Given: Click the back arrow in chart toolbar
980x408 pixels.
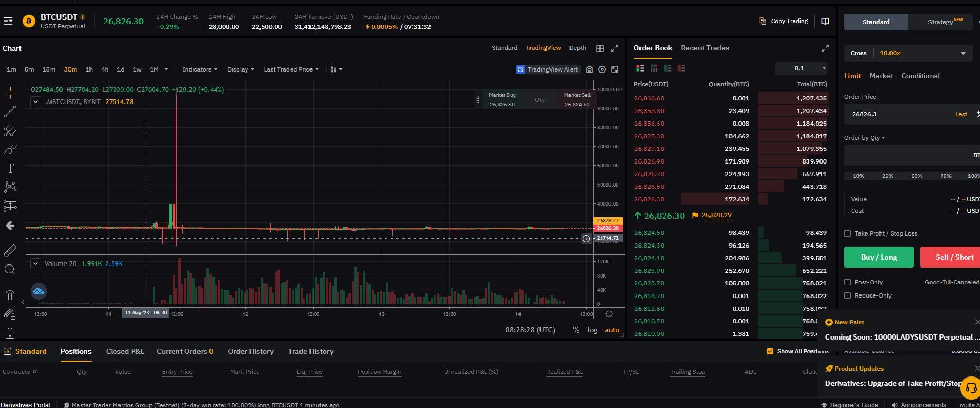Looking at the screenshot, I should 10,226.
